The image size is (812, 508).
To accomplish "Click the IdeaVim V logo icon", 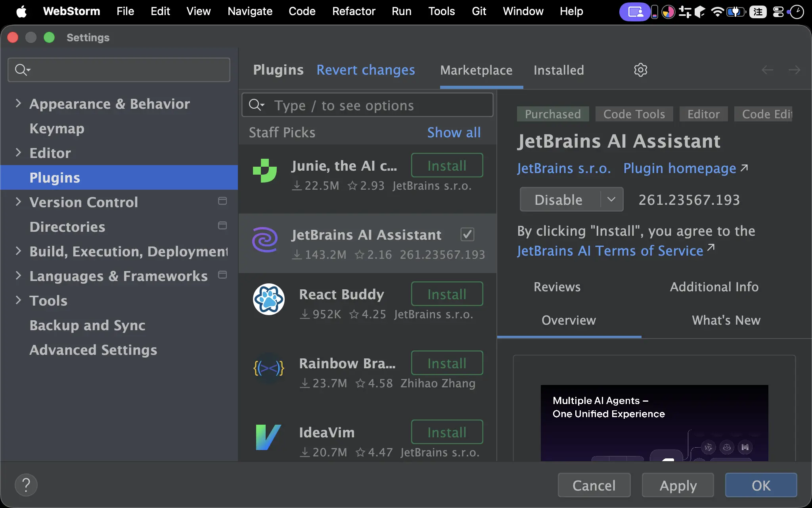I will point(268,437).
